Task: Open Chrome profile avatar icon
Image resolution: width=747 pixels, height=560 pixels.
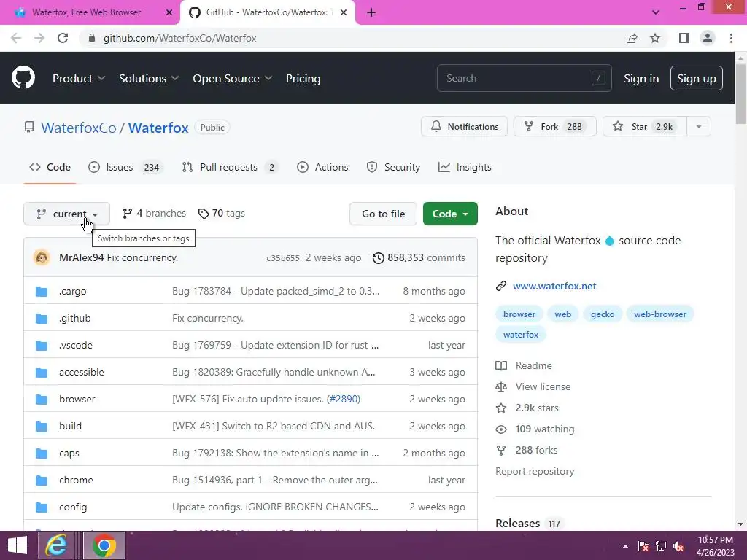Action: tap(708, 38)
